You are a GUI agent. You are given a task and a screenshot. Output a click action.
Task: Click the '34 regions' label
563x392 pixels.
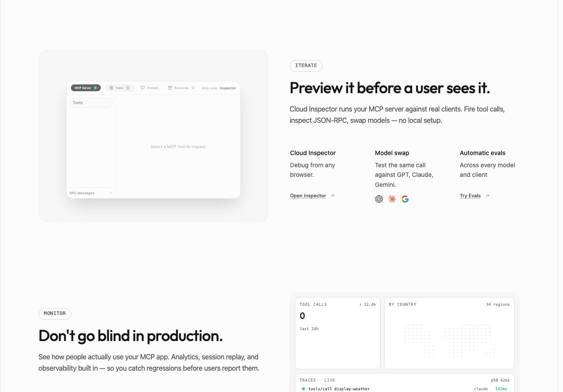[x=498, y=304]
